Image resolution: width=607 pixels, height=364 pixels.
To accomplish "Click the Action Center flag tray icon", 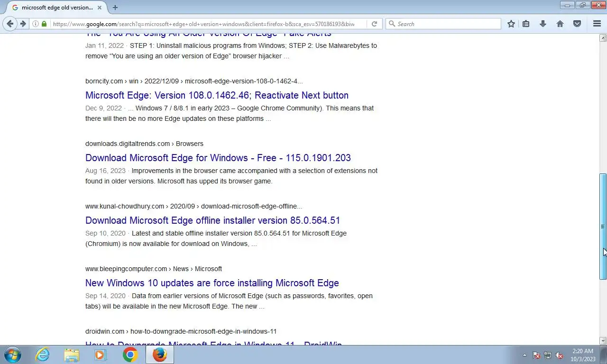I will 536,355.
